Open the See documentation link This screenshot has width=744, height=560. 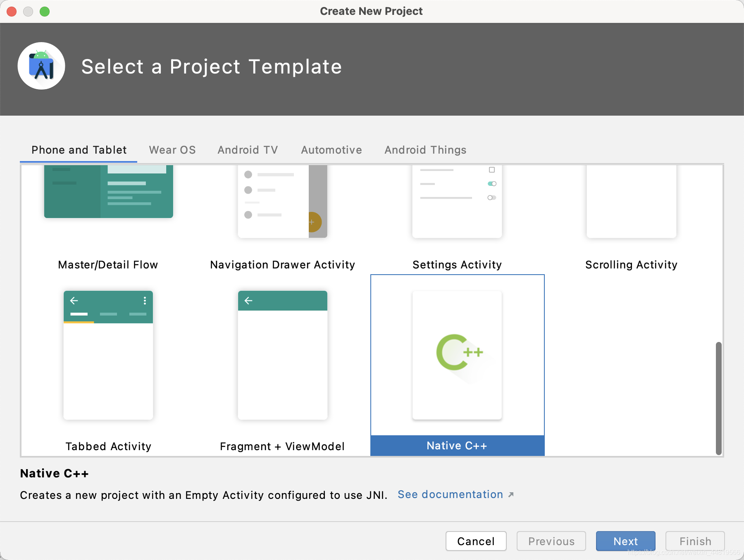click(x=450, y=494)
